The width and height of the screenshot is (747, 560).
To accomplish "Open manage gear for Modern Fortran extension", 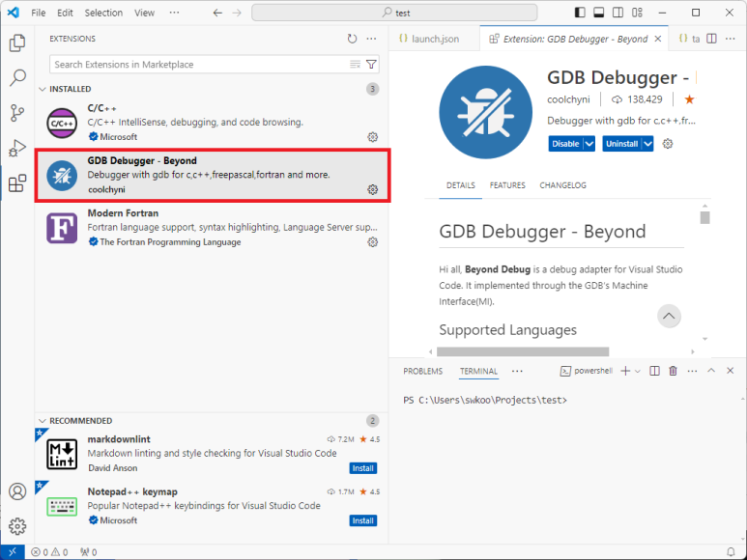I will tap(373, 242).
